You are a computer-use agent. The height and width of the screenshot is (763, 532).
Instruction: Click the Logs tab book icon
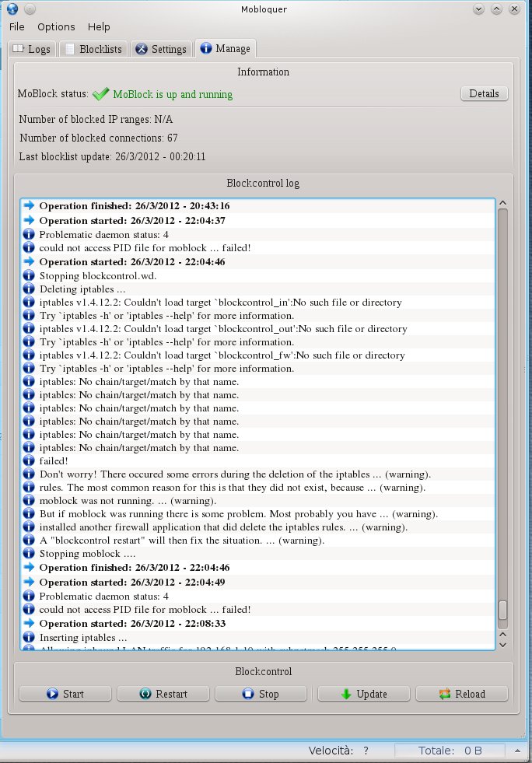tap(19, 49)
